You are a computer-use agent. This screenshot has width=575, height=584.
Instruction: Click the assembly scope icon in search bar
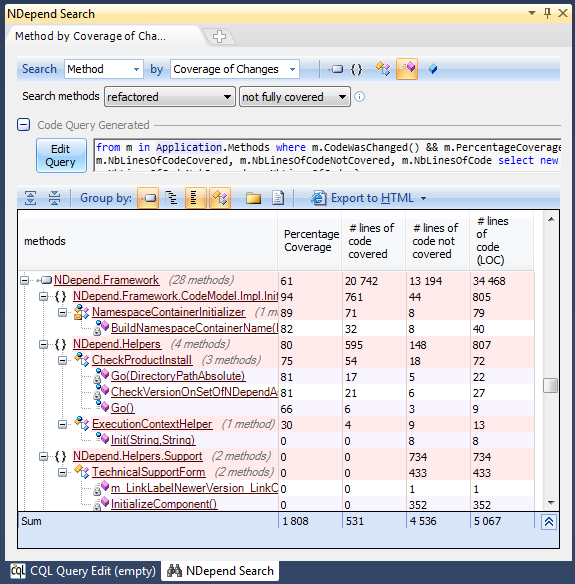click(x=336, y=69)
